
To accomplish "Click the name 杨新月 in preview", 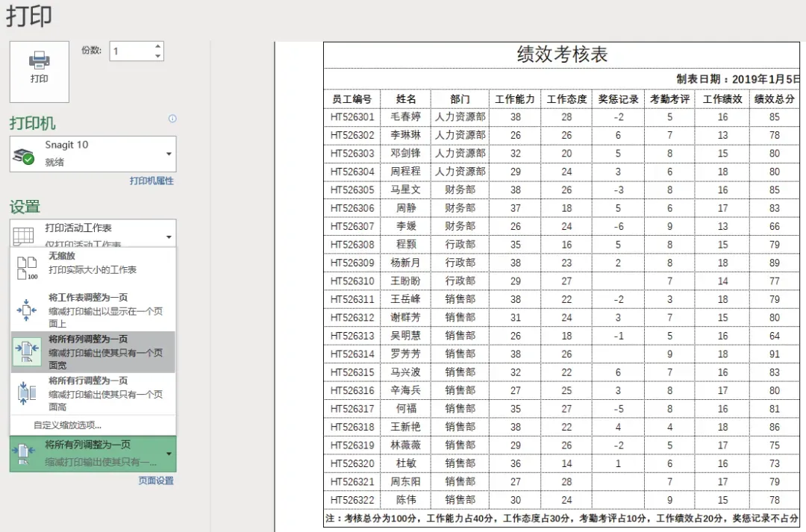I will pyautogui.click(x=405, y=263).
